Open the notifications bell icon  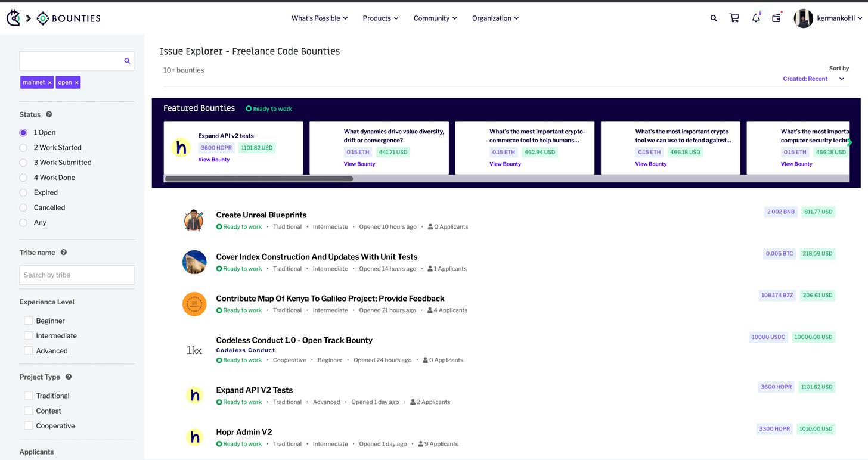[756, 18]
